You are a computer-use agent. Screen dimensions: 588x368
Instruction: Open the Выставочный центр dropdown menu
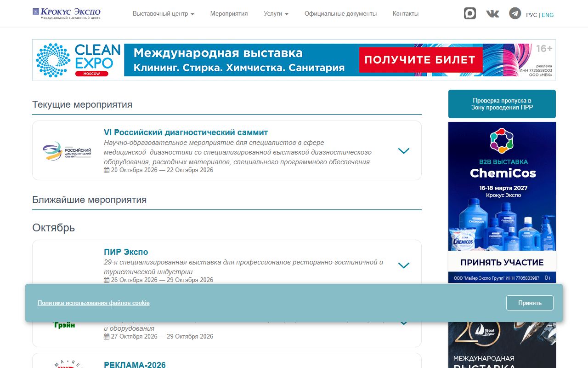[164, 14]
